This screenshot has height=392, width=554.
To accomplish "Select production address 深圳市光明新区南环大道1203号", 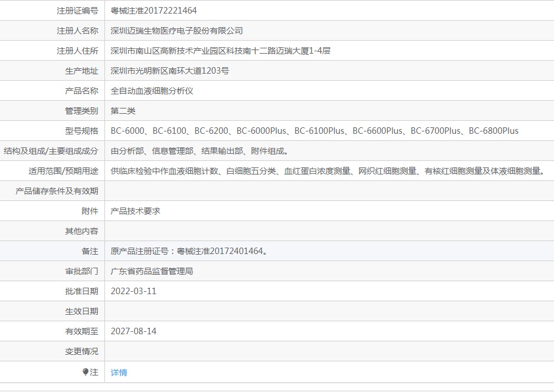I will tap(169, 71).
